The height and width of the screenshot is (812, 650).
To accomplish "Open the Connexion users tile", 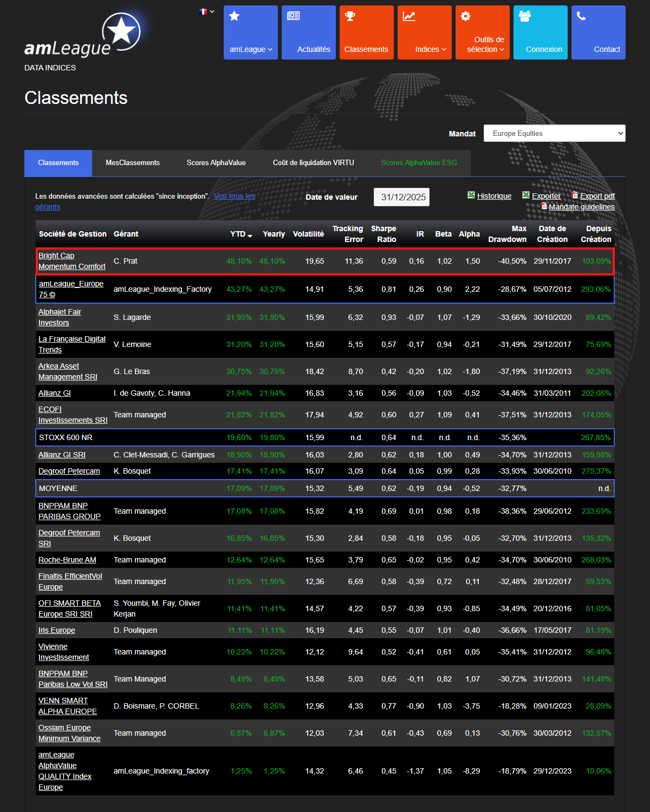I will [x=541, y=32].
